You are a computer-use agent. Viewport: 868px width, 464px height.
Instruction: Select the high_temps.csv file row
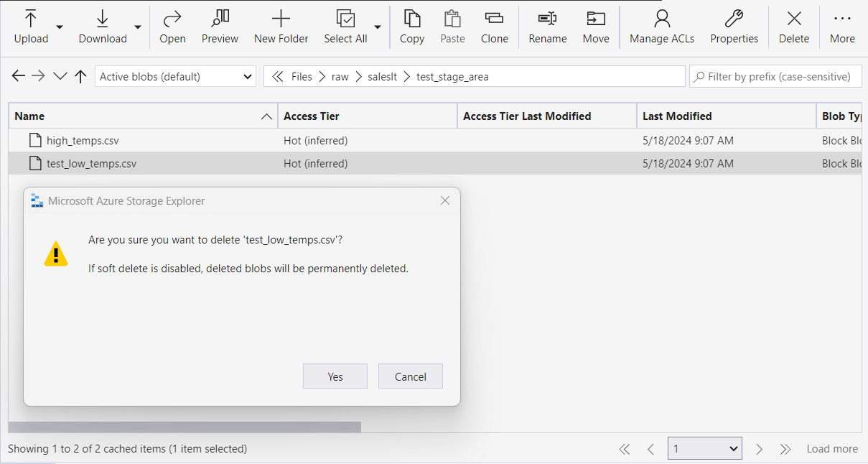[x=435, y=140]
